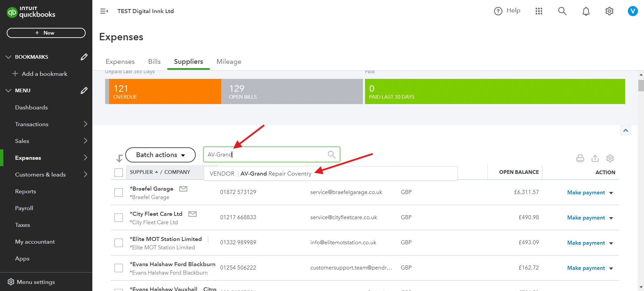Screen dimensions: 644x291
Task: Click the search icon in supplier search box
Action: [331, 154]
